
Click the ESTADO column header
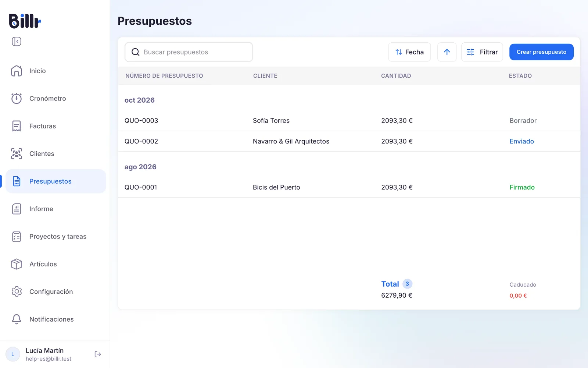click(x=520, y=76)
